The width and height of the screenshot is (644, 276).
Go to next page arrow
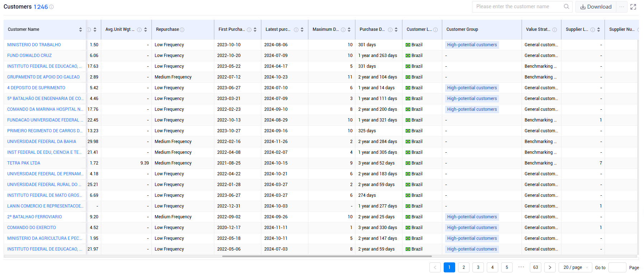(x=550, y=267)
